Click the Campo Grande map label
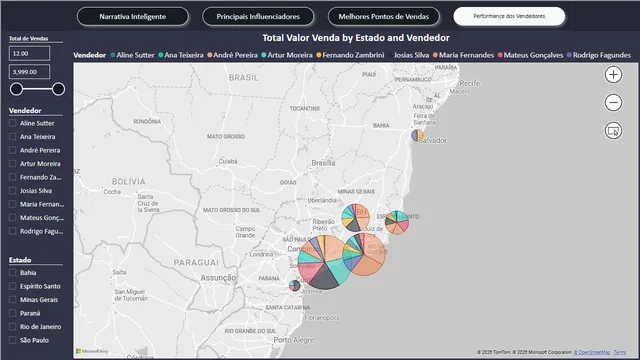640x360 pixels. click(245, 232)
